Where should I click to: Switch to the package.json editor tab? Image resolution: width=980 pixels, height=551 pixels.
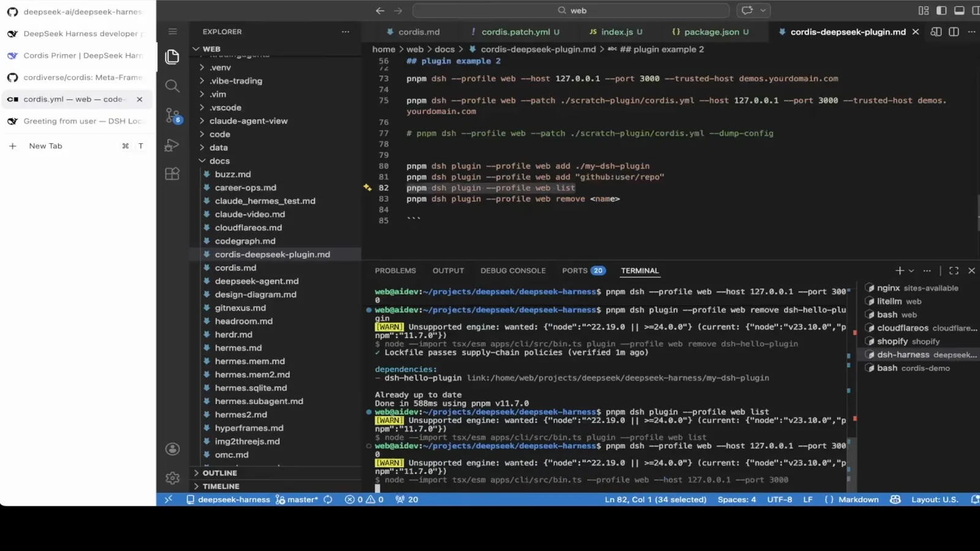pyautogui.click(x=710, y=32)
